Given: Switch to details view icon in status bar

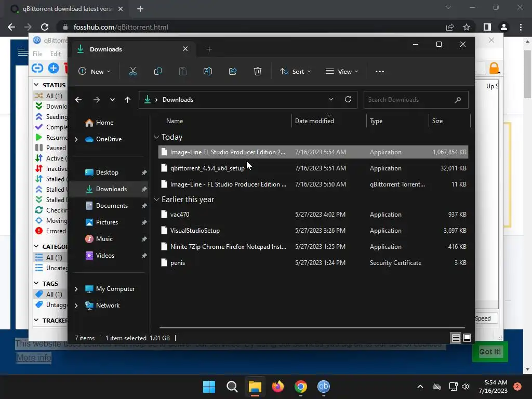Looking at the screenshot, I should click(x=456, y=338).
